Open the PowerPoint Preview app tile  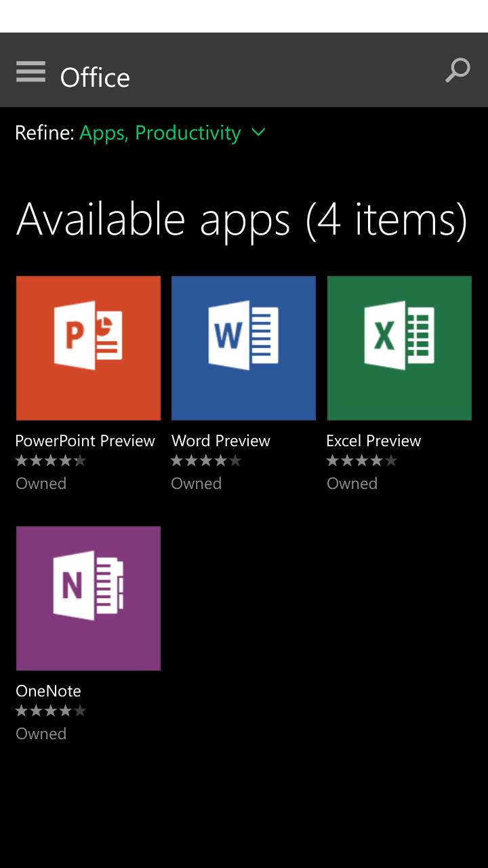pos(88,348)
